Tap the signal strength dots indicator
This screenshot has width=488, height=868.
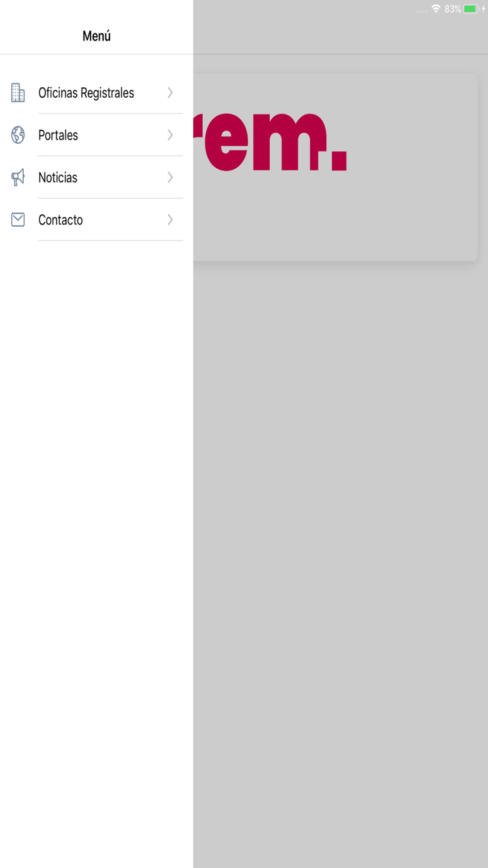point(422,11)
